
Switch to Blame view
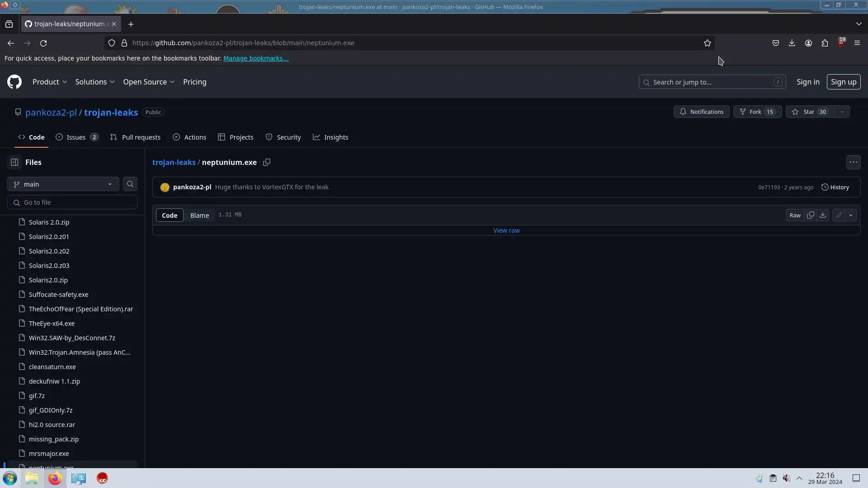tap(199, 216)
